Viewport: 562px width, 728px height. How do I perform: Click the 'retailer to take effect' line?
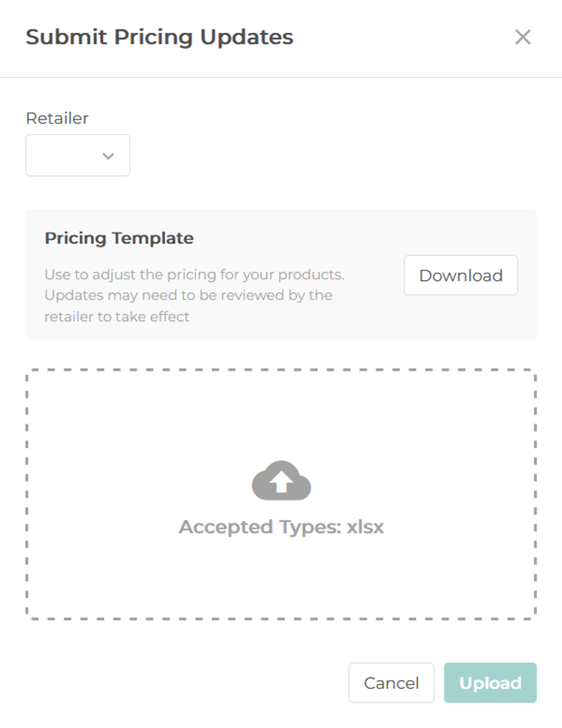(x=117, y=317)
